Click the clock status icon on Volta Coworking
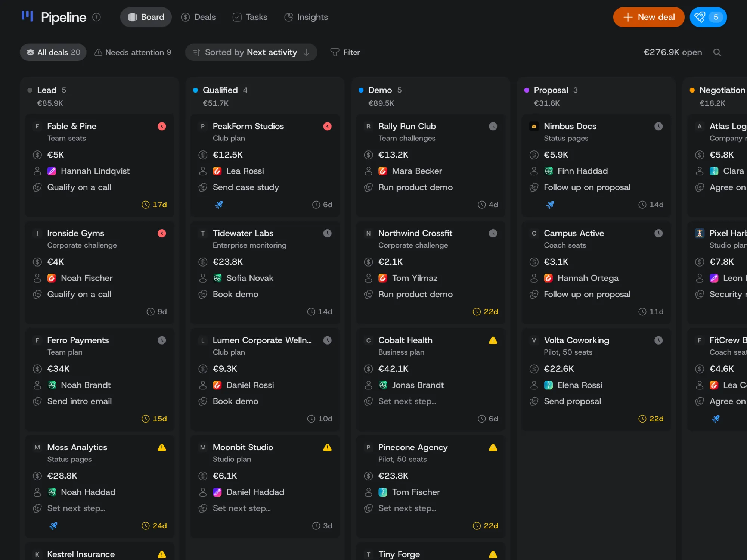Image resolution: width=747 pixels, height=560 pixels. click(x=658, y=340)
